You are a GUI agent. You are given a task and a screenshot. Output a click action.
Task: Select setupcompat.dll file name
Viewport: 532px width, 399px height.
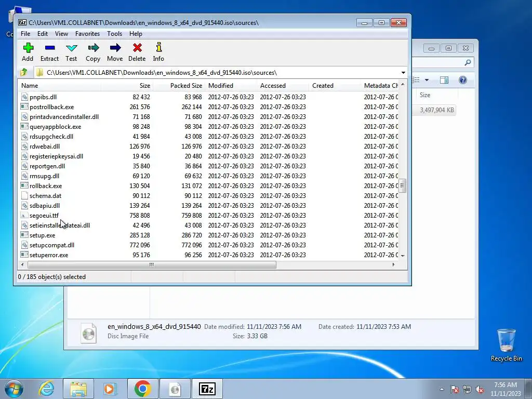coord(52,245)
